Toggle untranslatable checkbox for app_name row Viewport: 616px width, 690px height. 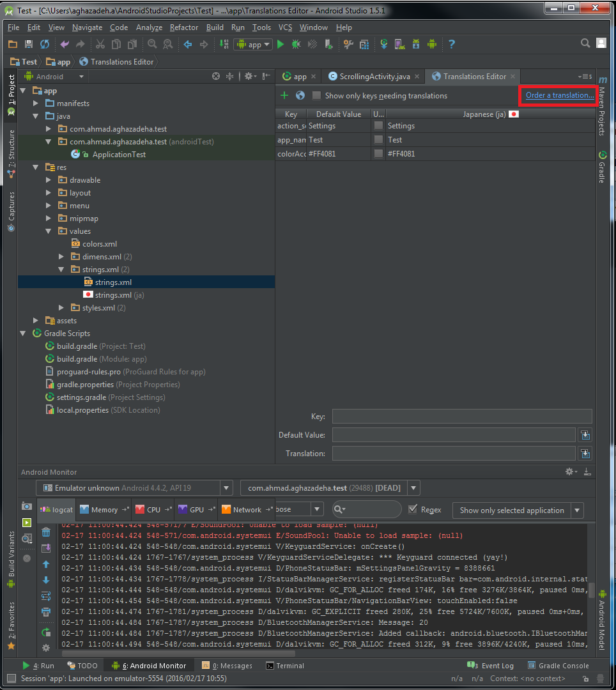[378, 139]
